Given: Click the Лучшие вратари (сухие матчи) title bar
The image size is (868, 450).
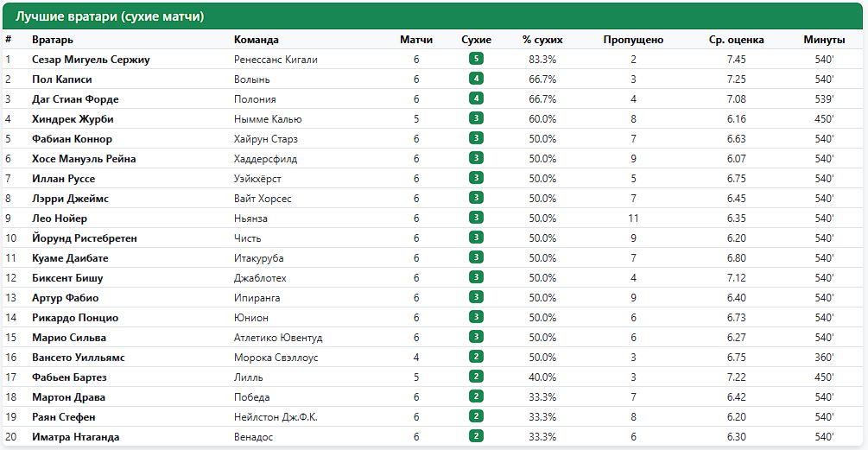Looking at the screenshot, I should pyautogui.click(x=433, y=16).
